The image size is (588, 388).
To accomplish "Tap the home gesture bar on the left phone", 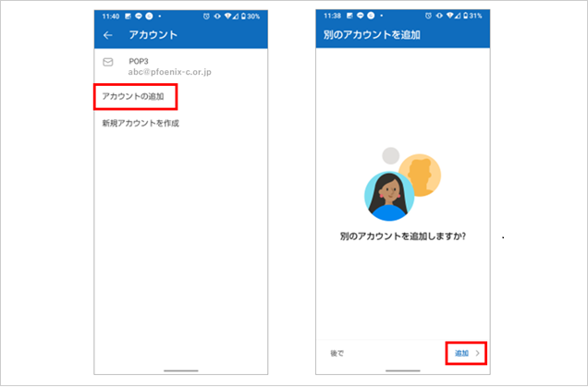I will [181, 371].
